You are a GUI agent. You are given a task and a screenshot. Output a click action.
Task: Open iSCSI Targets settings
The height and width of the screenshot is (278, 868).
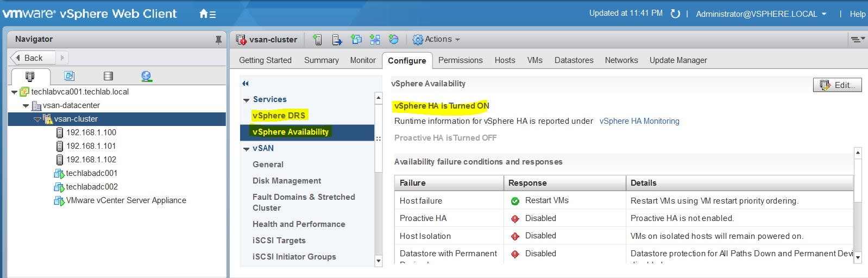279,241
